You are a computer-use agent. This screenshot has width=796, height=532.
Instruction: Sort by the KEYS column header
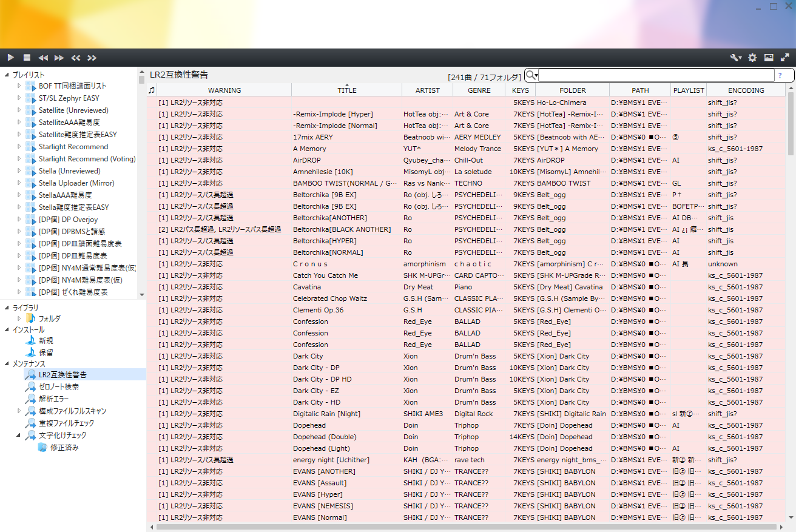521,90
